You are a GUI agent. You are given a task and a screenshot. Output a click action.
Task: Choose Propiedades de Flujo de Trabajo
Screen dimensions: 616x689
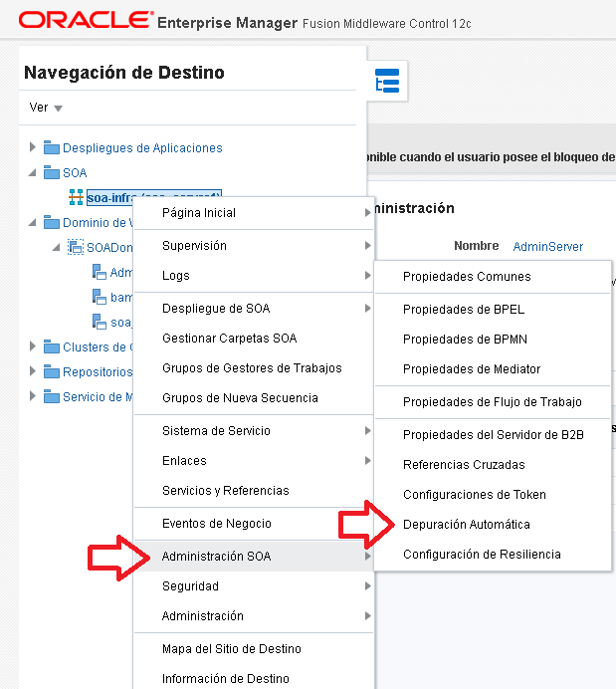(x=493, y=402)
